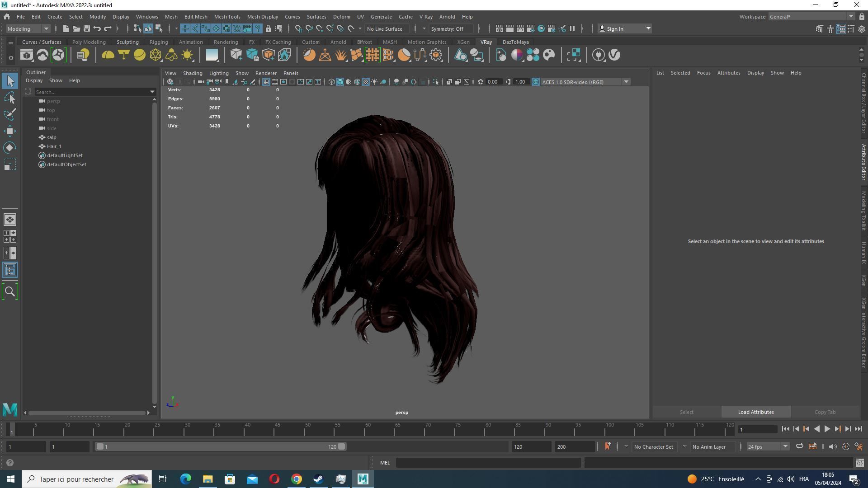
Task: Click the Save Scene disk icon
Action: [86, 28]
